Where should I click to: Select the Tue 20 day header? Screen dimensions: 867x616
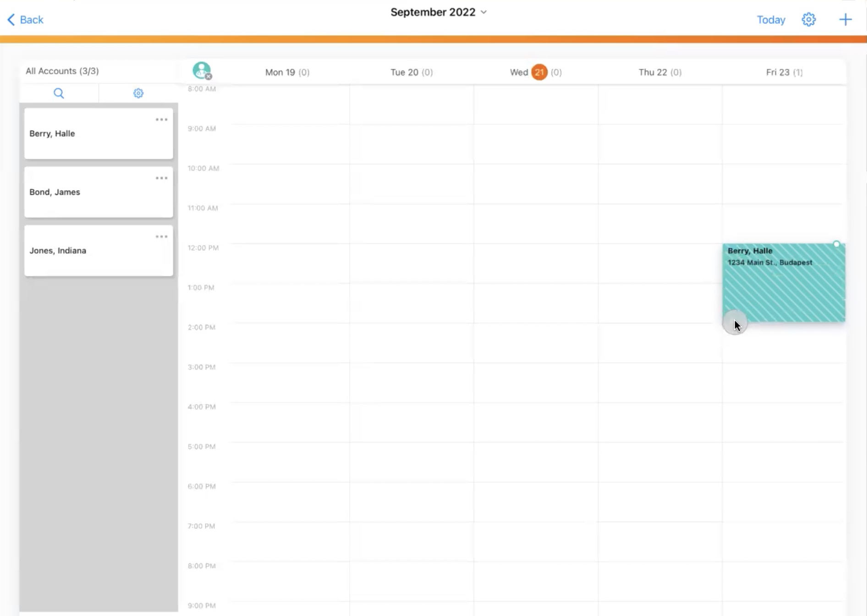tap(411, 72)
